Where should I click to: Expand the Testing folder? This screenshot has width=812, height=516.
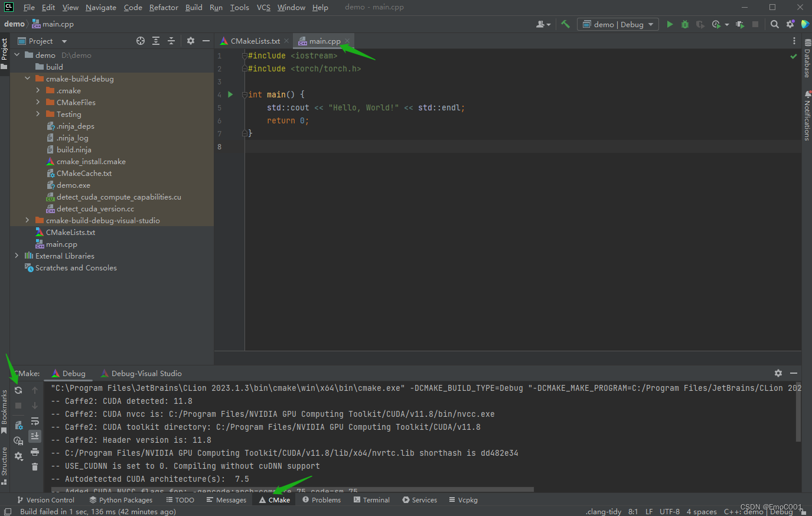(x=38, y=114)
